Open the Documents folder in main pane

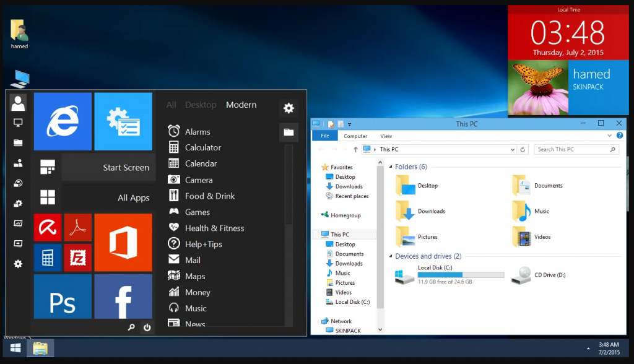click(x=537, y=186)
